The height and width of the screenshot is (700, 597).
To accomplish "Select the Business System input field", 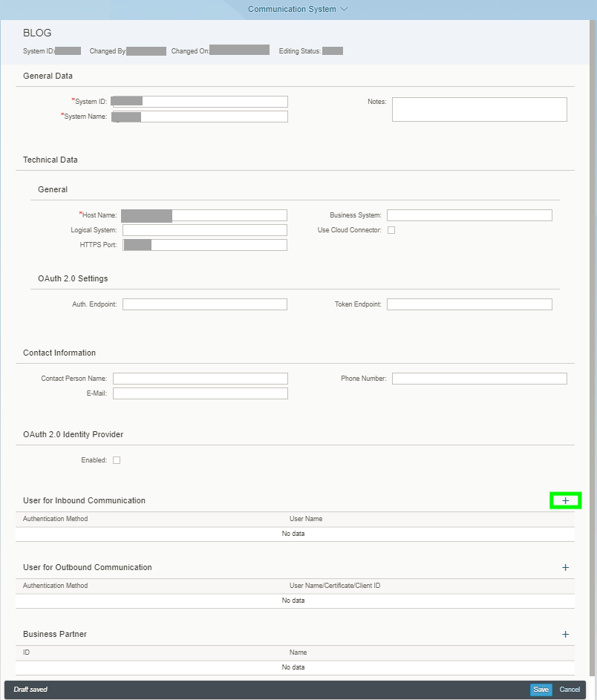I will 469,215.
